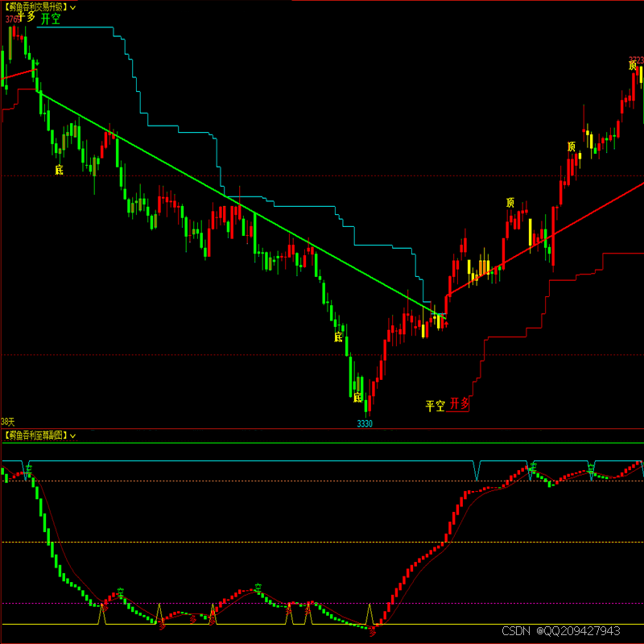Click the 3330 low price label
Screen dimensions: 644x644
pos(365,424)
